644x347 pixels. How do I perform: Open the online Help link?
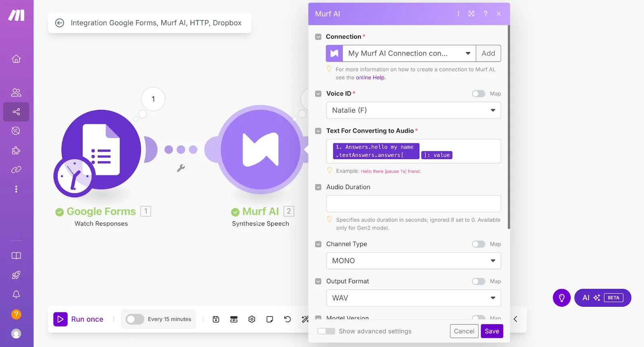[370, 78]
